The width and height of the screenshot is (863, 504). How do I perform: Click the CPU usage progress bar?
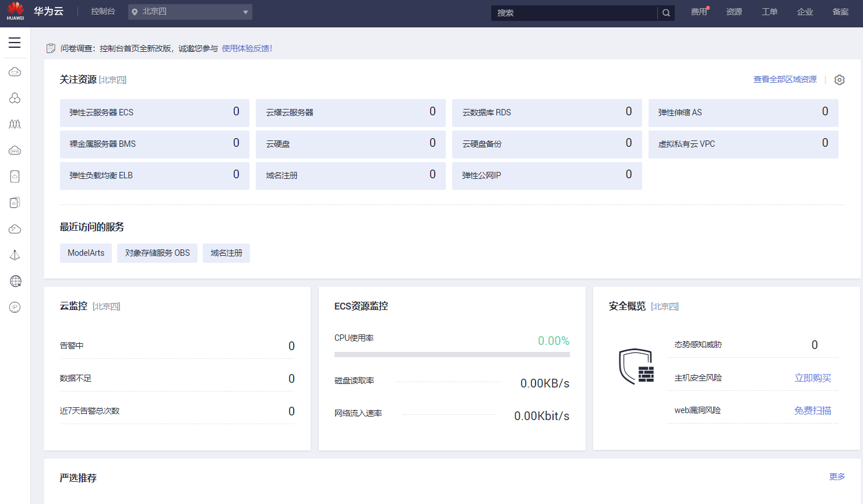pyautogui.click(x=452, y=354)
